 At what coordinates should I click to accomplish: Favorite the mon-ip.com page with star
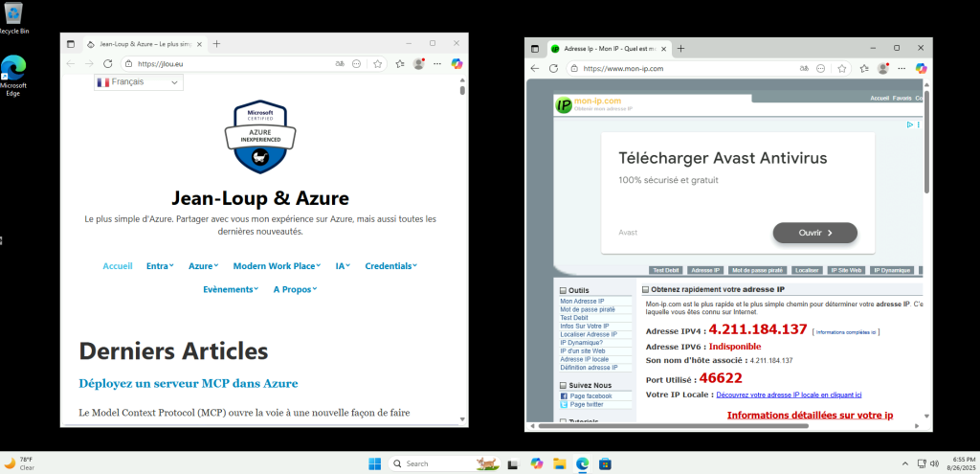coord(842,68)
